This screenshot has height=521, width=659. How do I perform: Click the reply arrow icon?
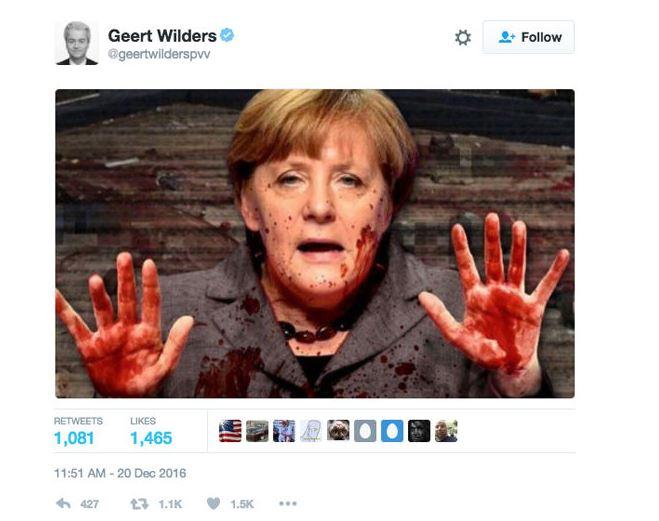(x=63, y=503)
